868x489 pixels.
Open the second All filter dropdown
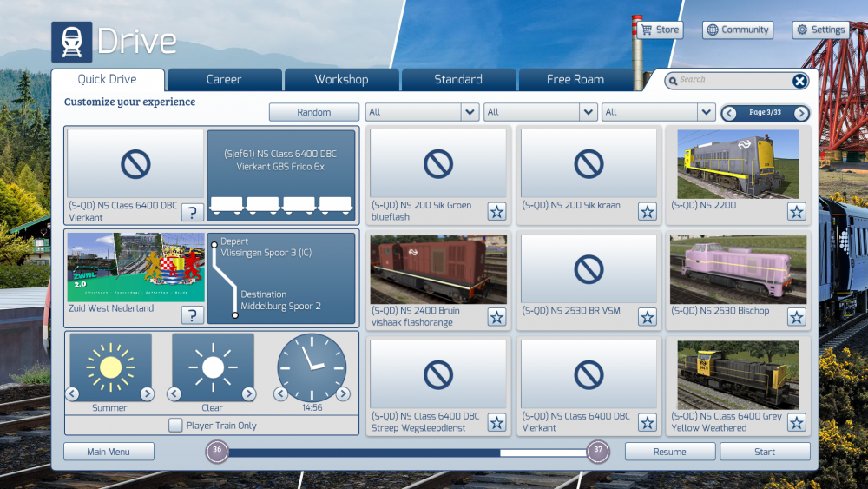click(x=540, y=112)
